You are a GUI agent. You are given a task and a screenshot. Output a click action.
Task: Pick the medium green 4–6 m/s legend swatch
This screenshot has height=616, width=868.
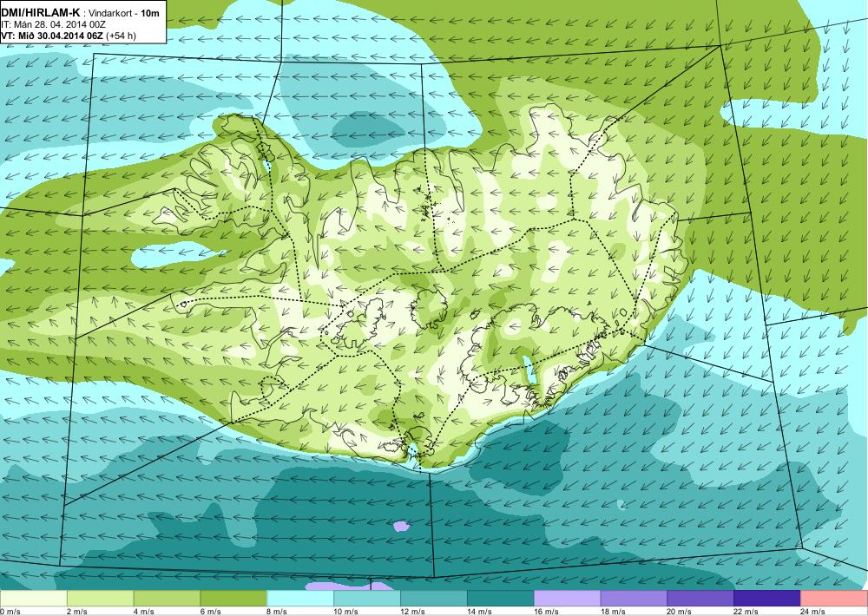point(167,599)
